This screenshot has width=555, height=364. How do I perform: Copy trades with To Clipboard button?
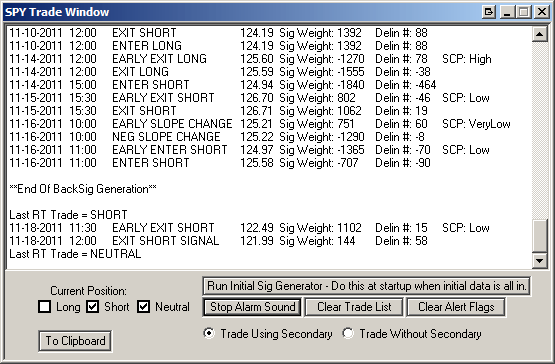coord(75,341)
